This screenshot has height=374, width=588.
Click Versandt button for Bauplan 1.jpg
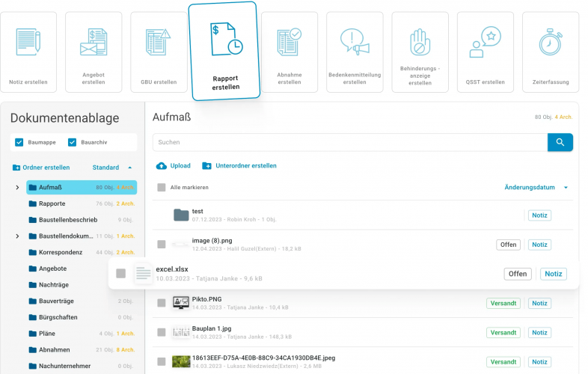503,332
